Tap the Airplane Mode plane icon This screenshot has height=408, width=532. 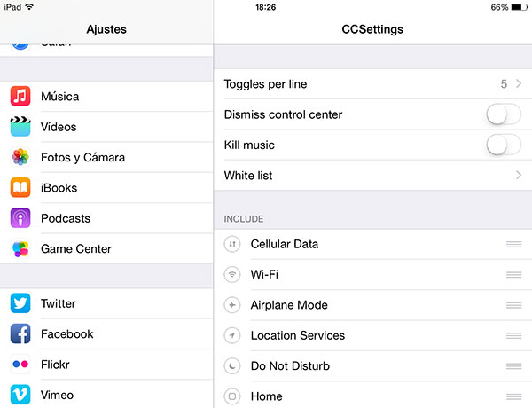[x=232, y=305]
